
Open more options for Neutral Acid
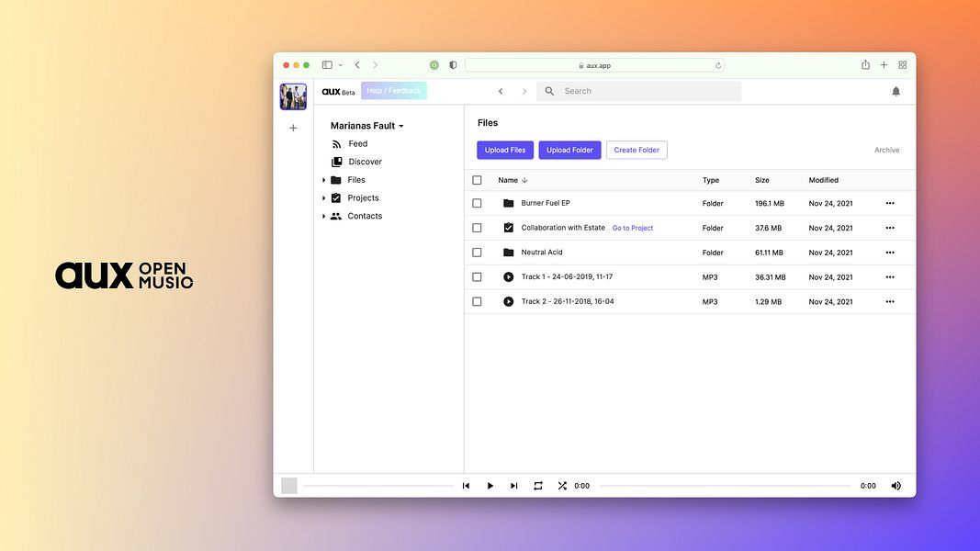[x=890, y=253]
